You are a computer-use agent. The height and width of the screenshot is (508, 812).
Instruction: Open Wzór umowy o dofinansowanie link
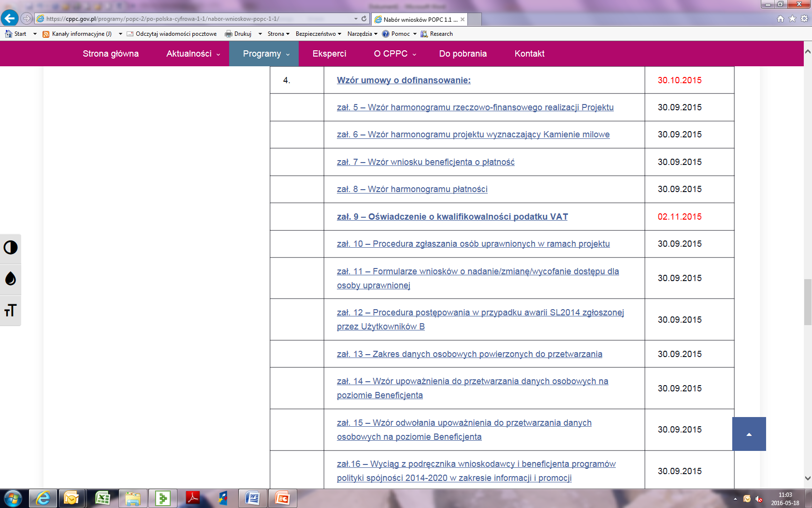(404, 80)
